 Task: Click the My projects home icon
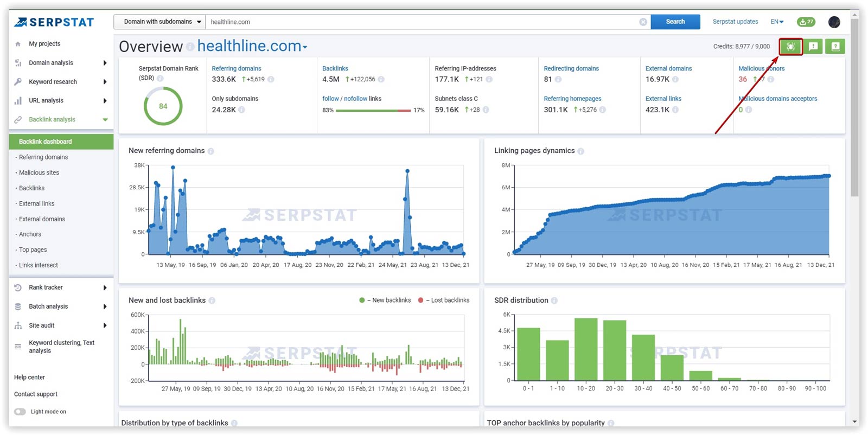pos(18,44)
